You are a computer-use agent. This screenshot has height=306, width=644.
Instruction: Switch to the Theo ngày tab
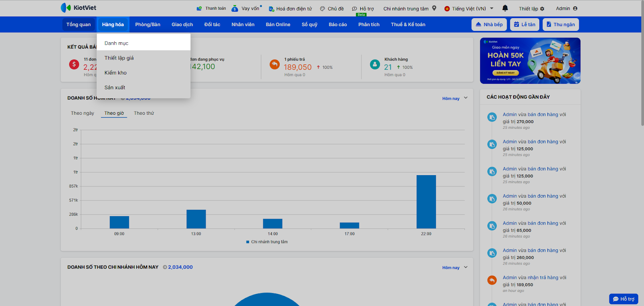point(83,113)
